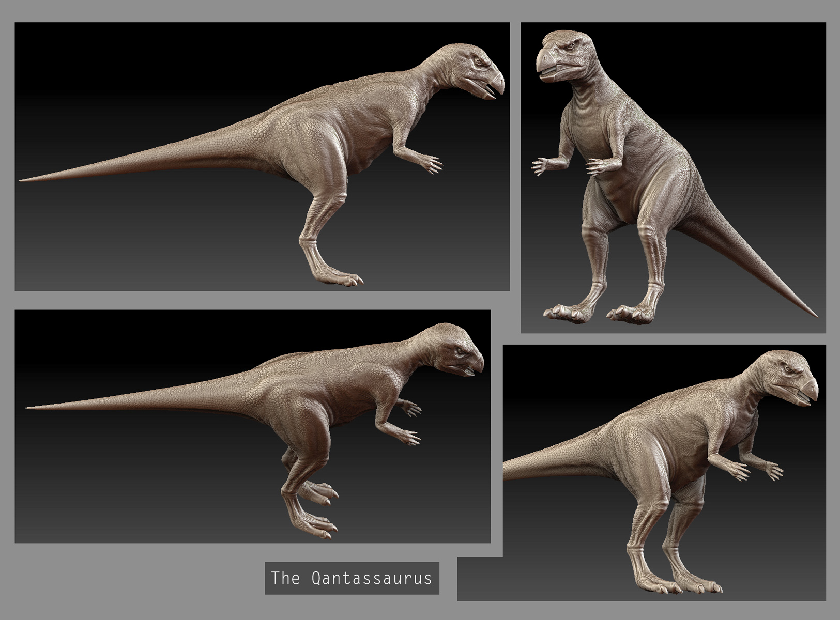Click the top-left side-view dinosaur render
The height and width of the screenshot is (620, 840).
pos(262,157)
